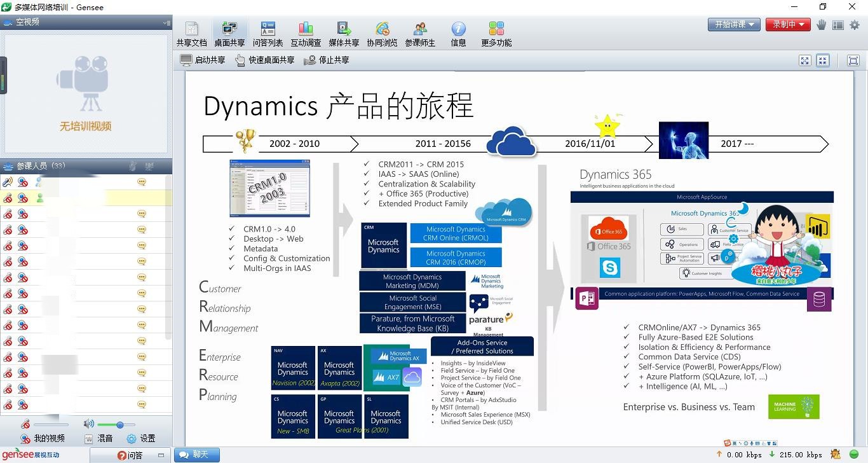Click the 参课人员 (33) panel header
Screen dimensions: 868x463
(86, 166)
